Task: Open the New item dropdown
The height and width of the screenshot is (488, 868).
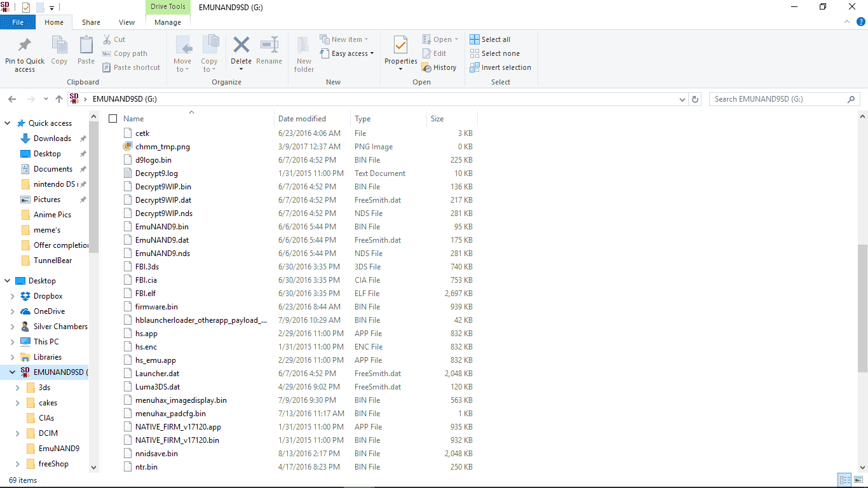Action: point(344,39)
